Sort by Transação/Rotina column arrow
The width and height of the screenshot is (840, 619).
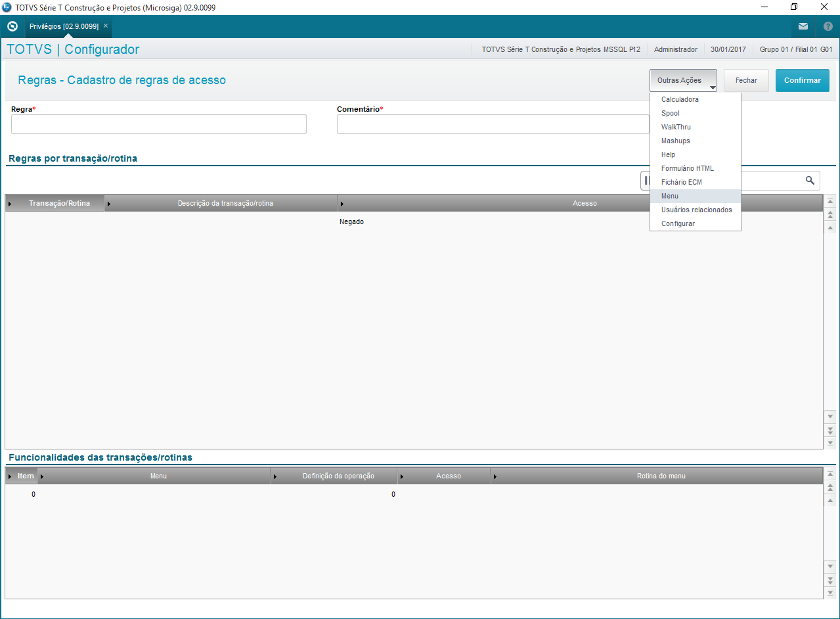tap(10, 204)
